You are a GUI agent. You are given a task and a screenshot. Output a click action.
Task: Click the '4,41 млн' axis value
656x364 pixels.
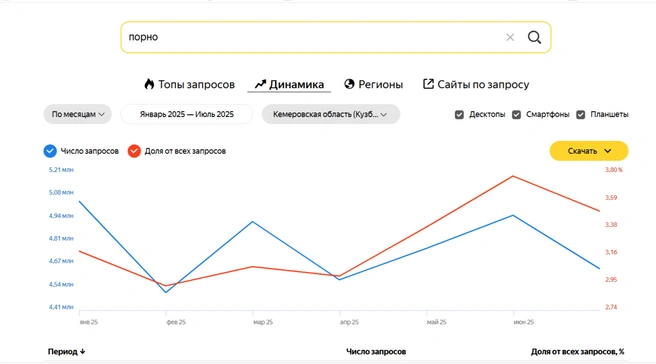point(61,307)
